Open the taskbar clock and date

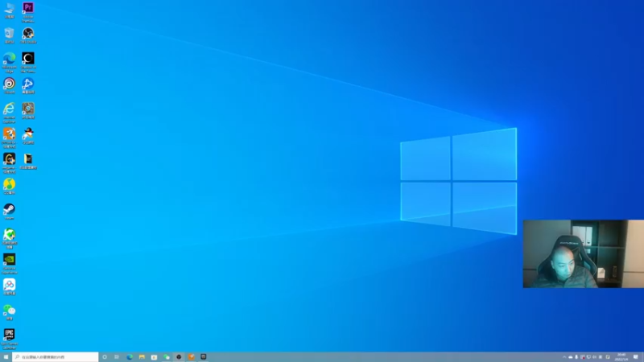[x=621, y=357]
